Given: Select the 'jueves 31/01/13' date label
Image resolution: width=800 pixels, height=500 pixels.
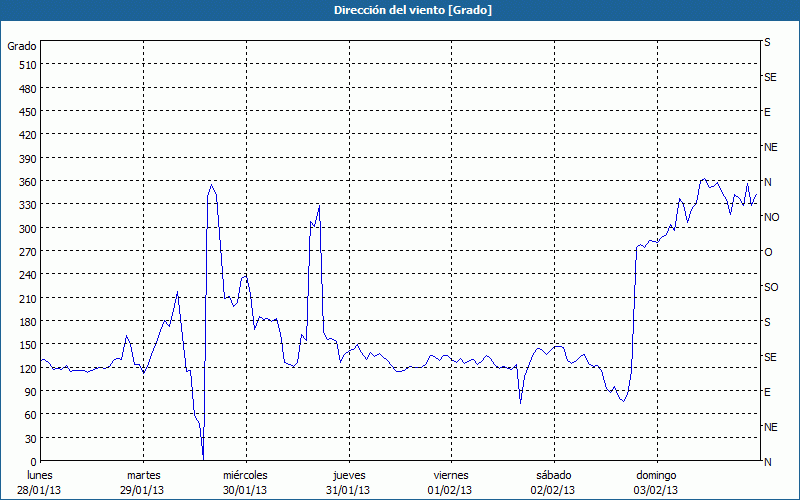Looking at the screenshot, I should (x=348, y=482).
